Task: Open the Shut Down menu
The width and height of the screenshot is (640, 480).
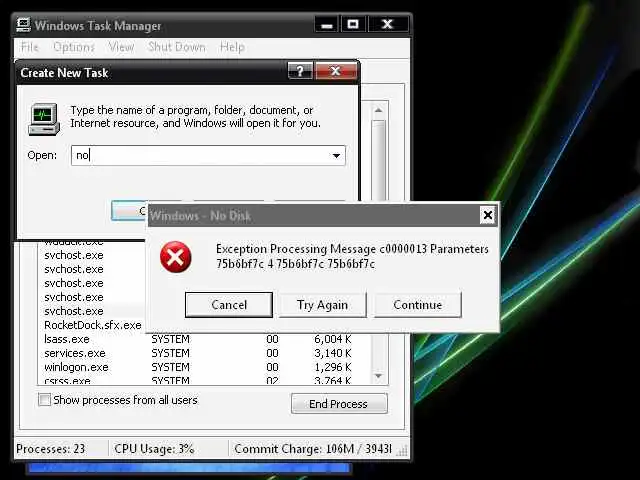Action: coord(177,47)
